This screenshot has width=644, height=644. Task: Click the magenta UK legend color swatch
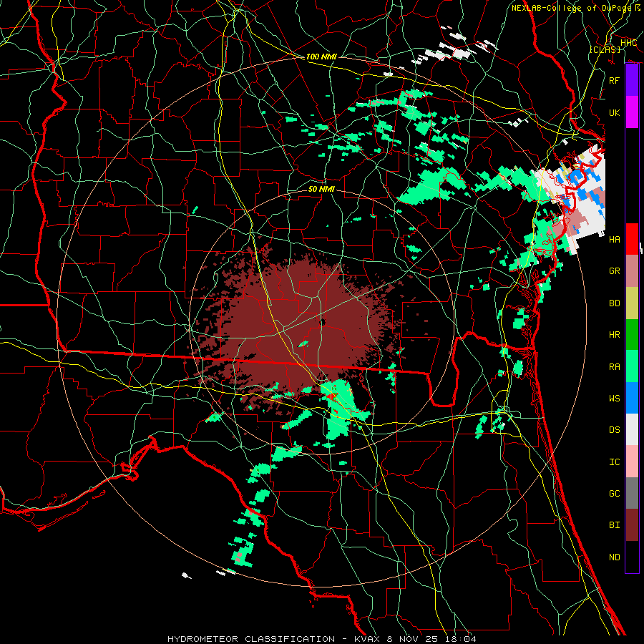click(x=632, y=112)
